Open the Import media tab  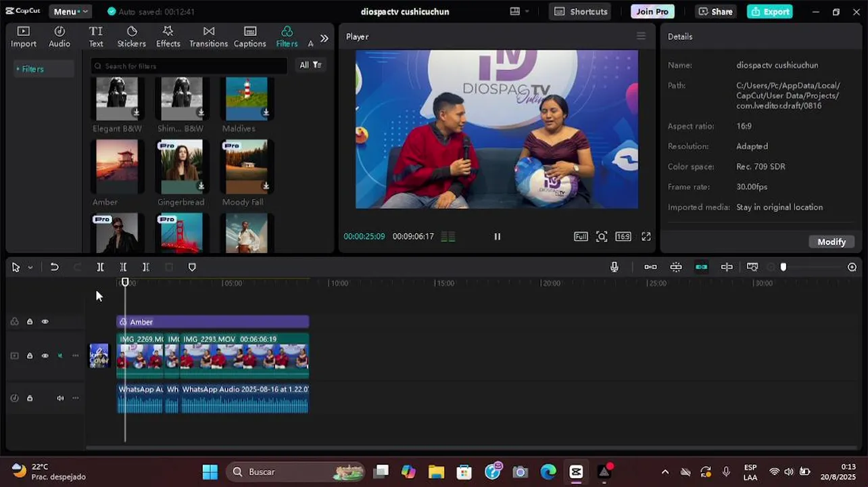24,37
